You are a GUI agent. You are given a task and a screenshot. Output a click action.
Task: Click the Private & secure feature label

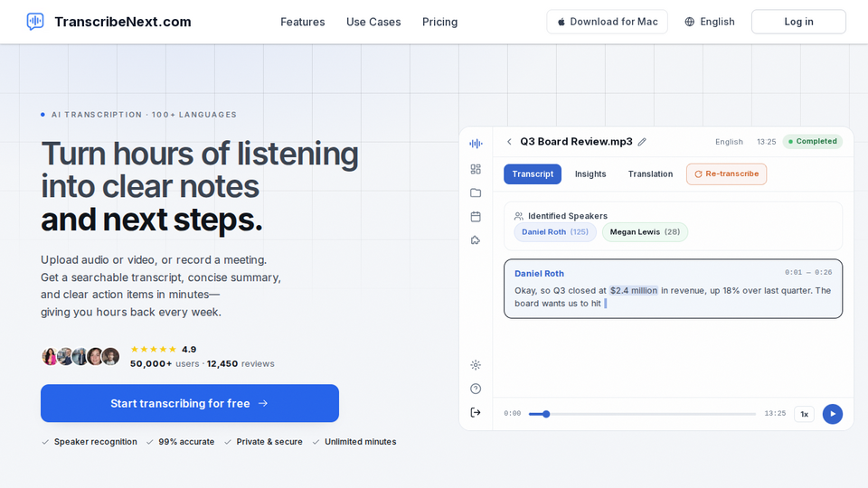(269, 442)
